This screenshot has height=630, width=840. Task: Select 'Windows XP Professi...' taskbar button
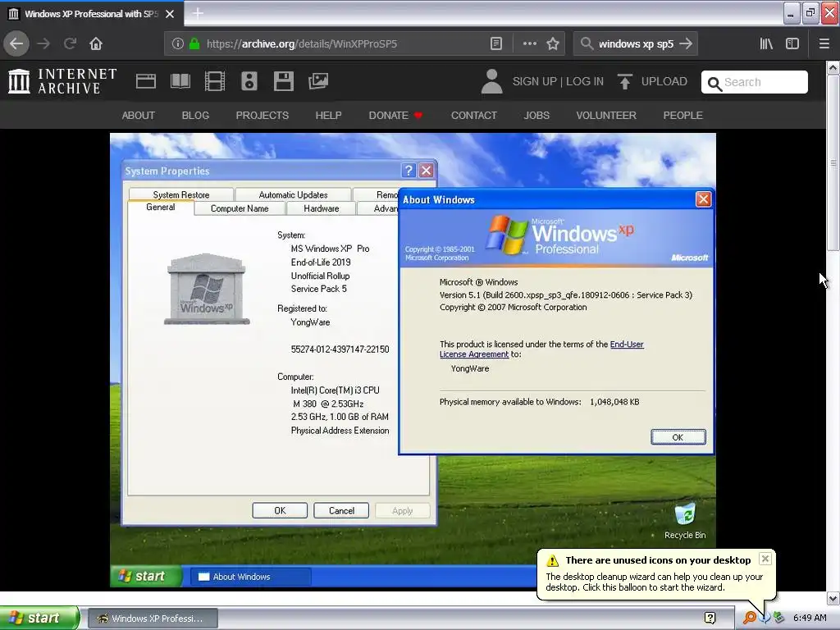(153, 619)
